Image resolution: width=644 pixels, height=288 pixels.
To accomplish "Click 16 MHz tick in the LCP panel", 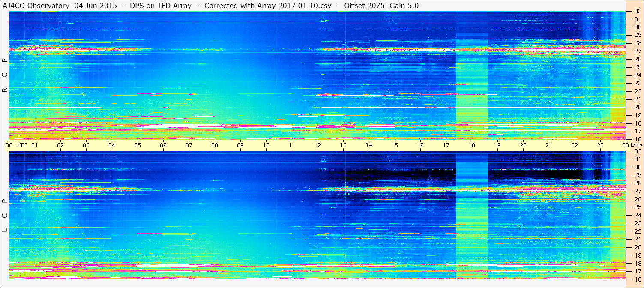I will 637,279.
